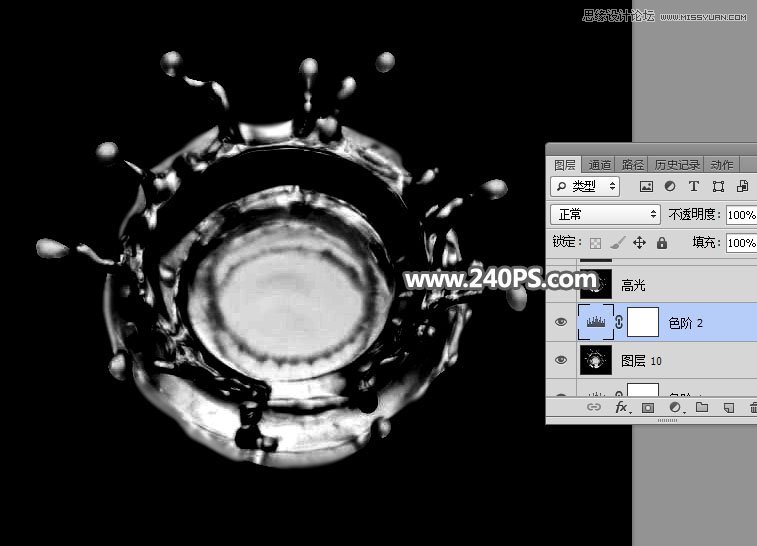Toggle lock transparent pixels icon

pos(595,243)
